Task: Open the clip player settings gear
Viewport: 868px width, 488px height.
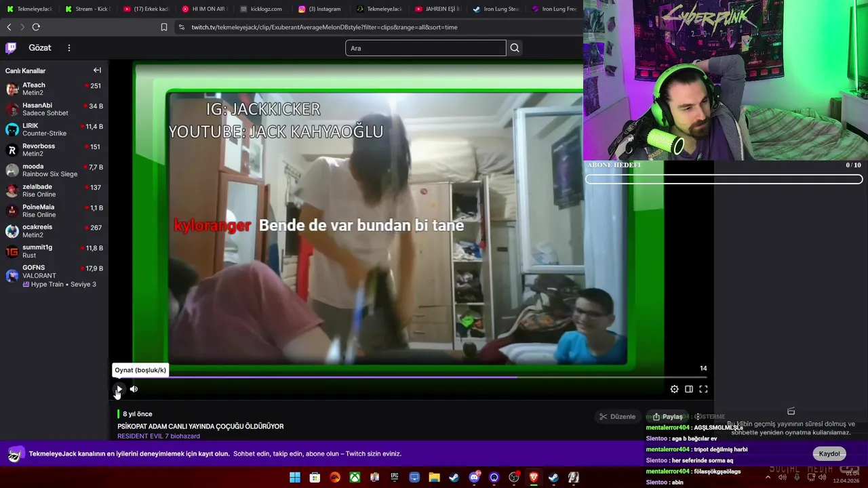Action: tap(674, 389)
